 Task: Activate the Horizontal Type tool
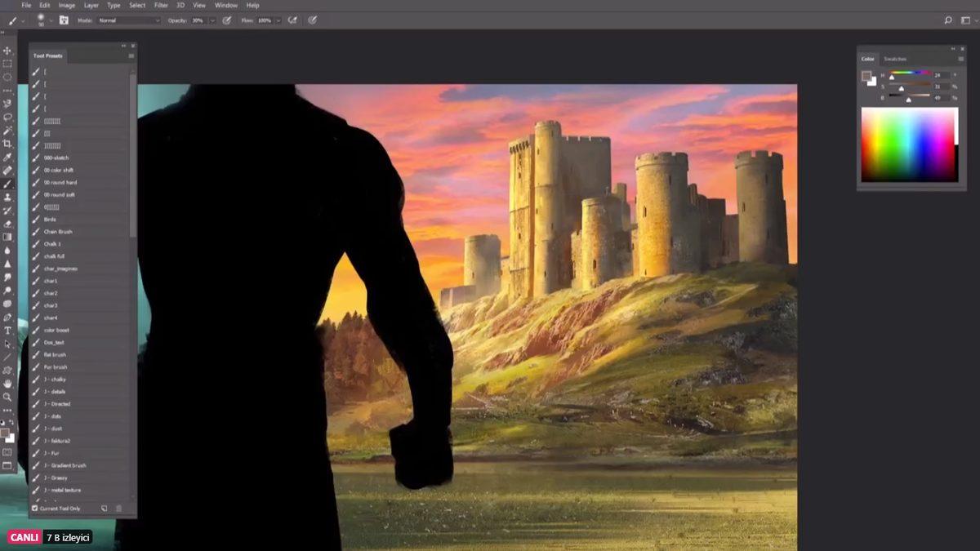7,331
